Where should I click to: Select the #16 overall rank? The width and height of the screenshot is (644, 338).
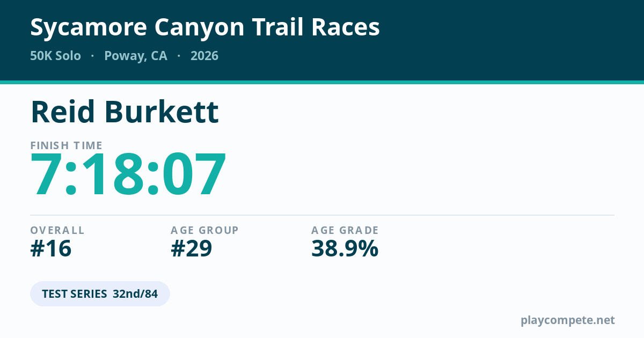coord(51,249)
